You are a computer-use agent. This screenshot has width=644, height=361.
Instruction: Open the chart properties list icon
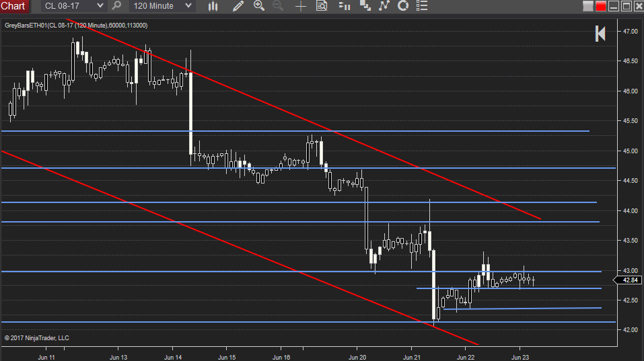pyautogui.click(x=422, y=6)
